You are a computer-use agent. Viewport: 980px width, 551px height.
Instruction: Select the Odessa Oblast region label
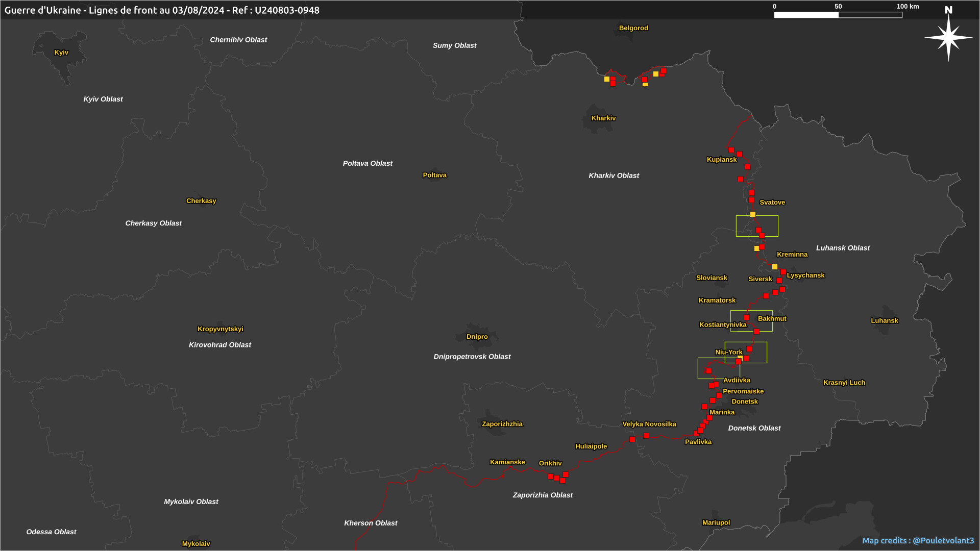51,532
